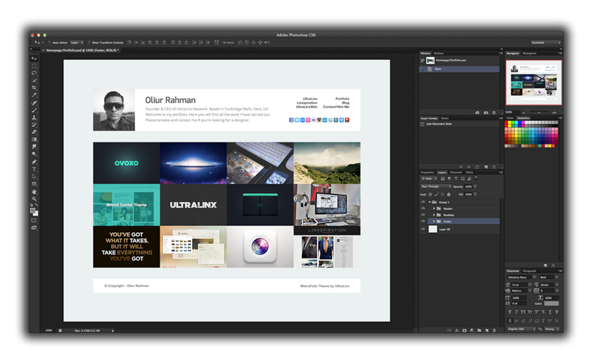Expand the Portfolio layer group
Screen dimensions: 595x364
434,215
